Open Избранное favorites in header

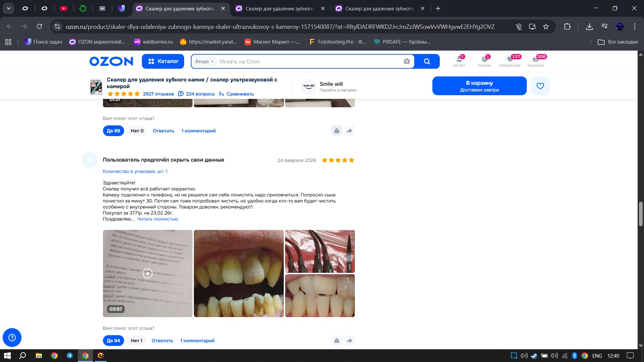coord(510,61)
